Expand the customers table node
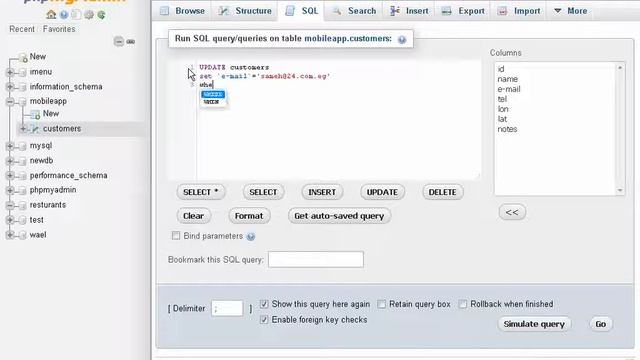Viewport: 640px width, 360px height. pyautogui.click(x=23, y=129)
